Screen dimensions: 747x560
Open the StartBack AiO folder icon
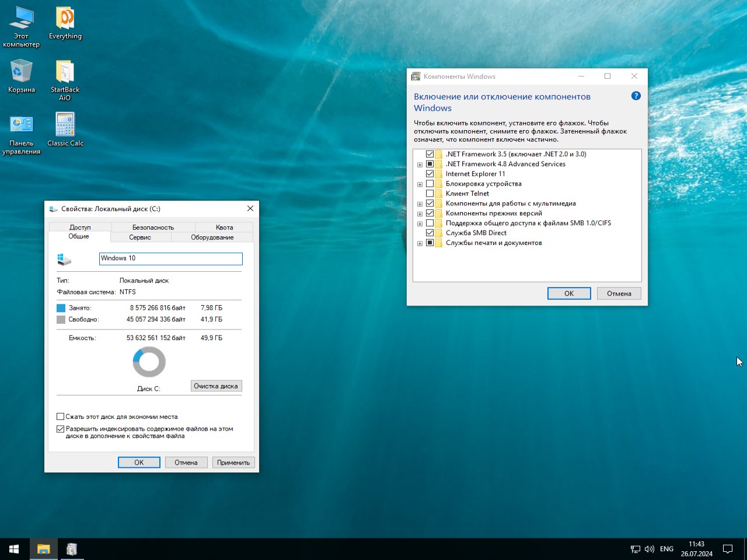[x=65, y=80]
